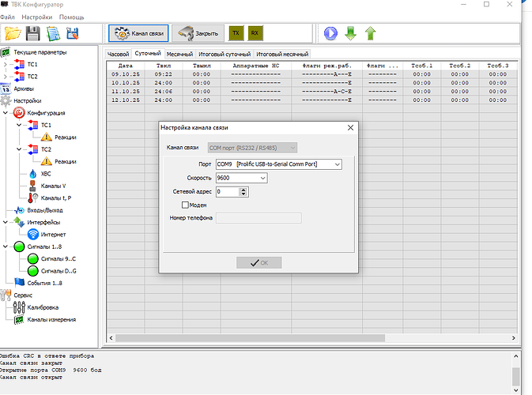Click the green down arrow read icon
This screenshot has height=395, width=532.
350,33
